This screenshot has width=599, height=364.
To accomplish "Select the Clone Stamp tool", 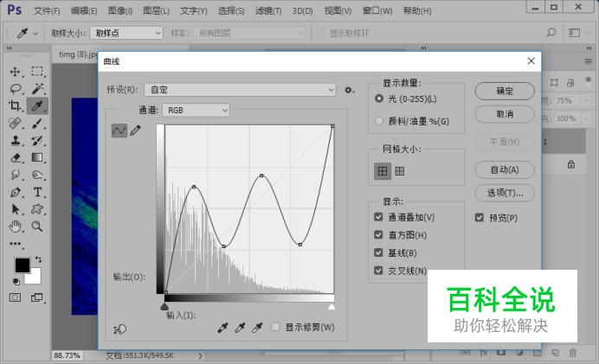I will coord(16,140).
